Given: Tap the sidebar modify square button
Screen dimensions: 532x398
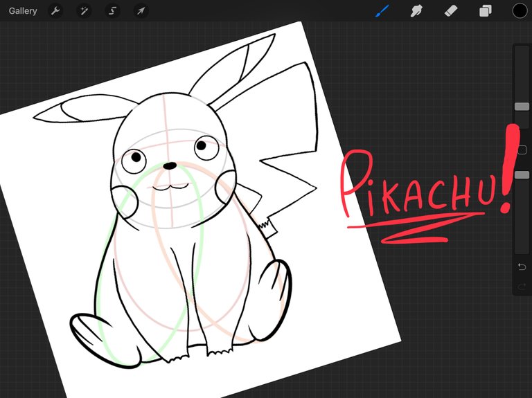Looking at the screenshot, I should [x=522, y=150].
